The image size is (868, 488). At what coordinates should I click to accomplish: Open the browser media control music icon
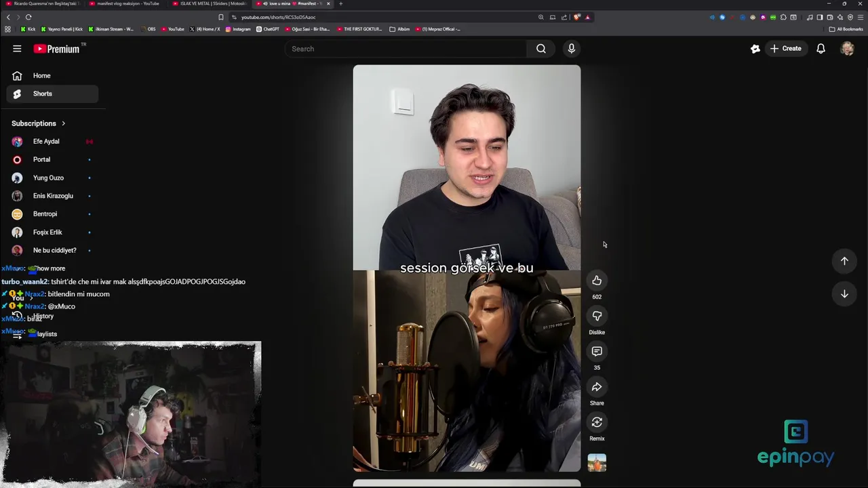pos(810,17)
